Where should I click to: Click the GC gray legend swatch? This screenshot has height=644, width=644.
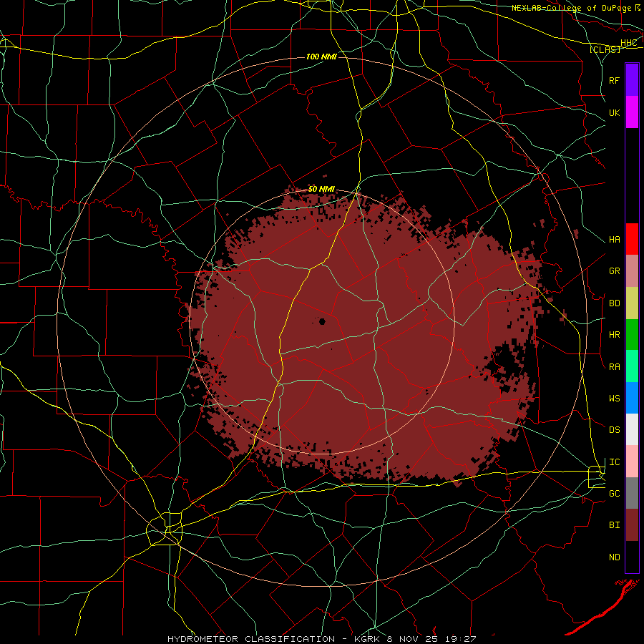pos(632,493)
